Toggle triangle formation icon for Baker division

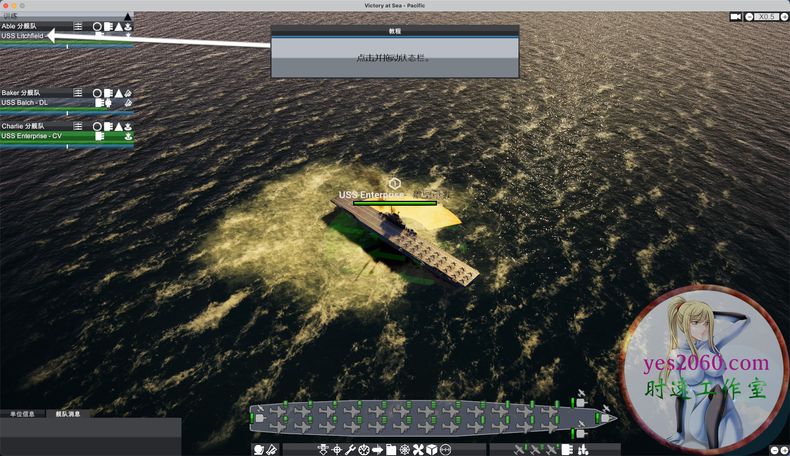[x=118, y=92]
